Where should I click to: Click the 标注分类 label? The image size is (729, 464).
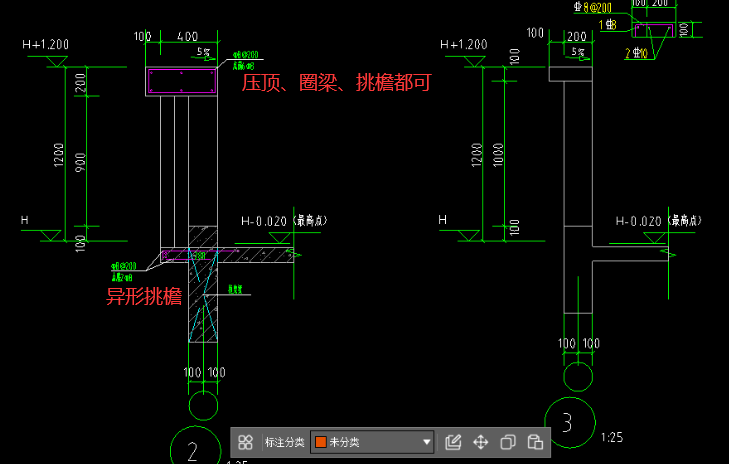284,442
